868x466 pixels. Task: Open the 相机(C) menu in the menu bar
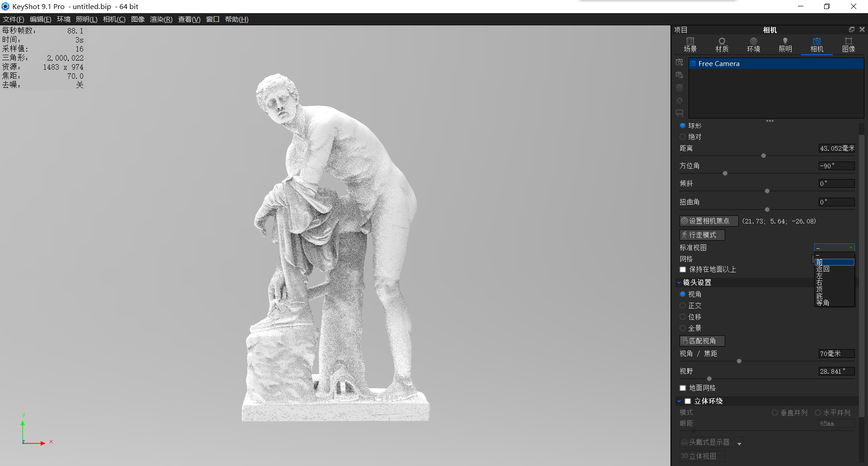114,19
